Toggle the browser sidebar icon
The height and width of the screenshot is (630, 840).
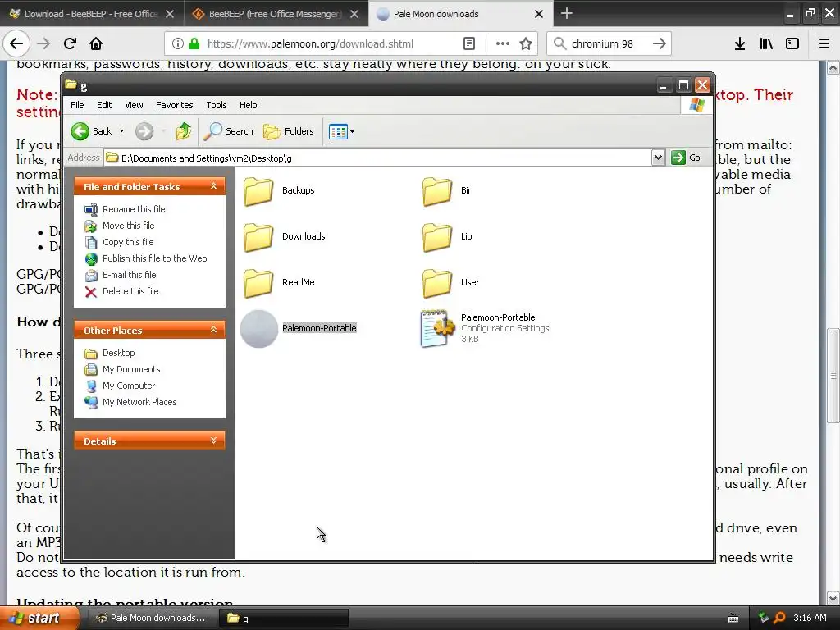(792, 43)
